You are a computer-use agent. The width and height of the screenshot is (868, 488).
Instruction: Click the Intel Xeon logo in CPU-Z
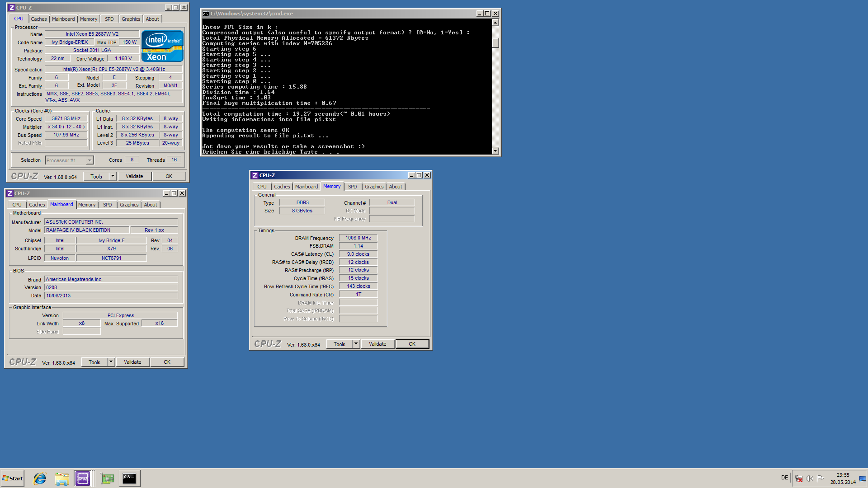pyautogui.click(x=162, y=46)
